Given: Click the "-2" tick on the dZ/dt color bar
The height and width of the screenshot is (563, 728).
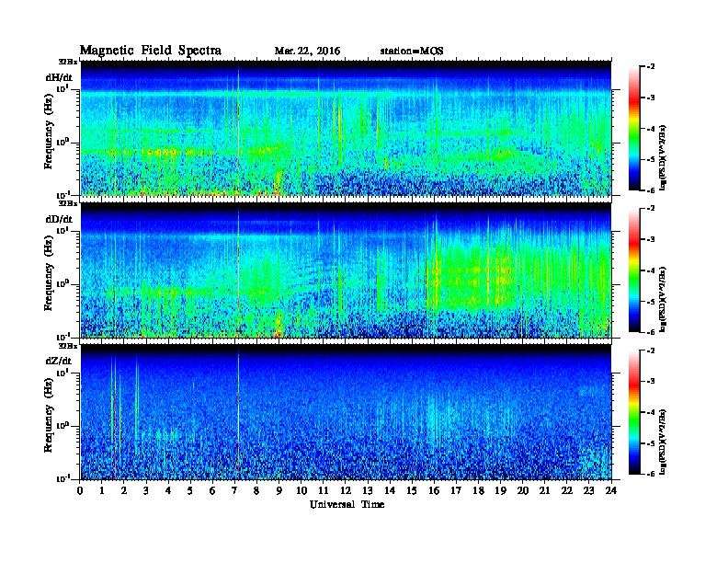Looking at the screenshot, I should (651, 350).
